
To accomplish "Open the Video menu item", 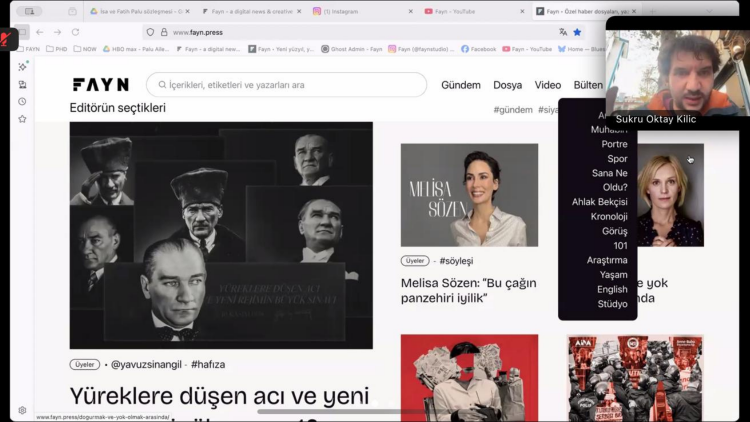I will (x=548, y=85).
